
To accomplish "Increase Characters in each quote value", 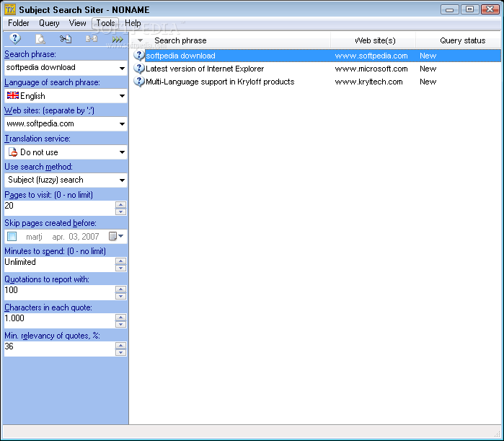I will (120, 317).
